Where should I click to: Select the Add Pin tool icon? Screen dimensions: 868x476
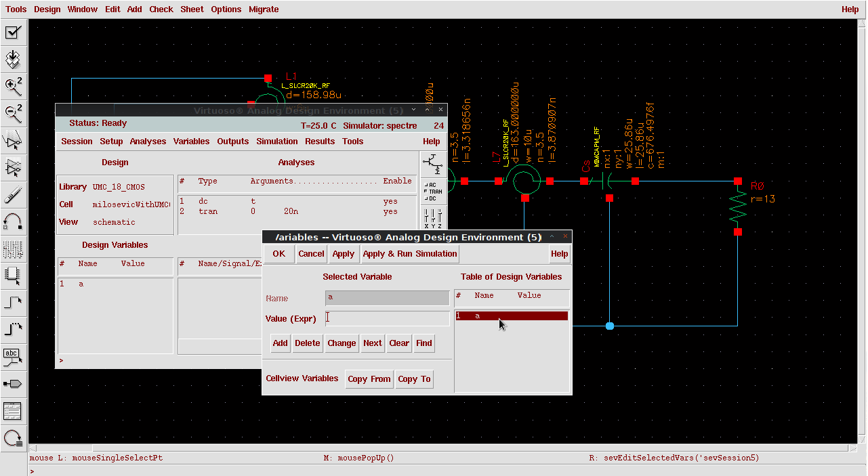coord(13,384)
